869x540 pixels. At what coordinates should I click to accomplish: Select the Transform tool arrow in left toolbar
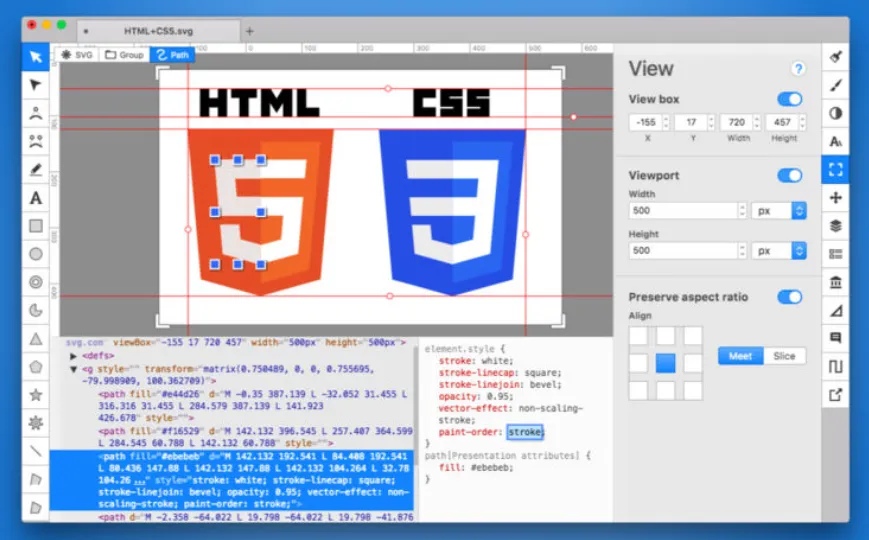click(35, 57)
